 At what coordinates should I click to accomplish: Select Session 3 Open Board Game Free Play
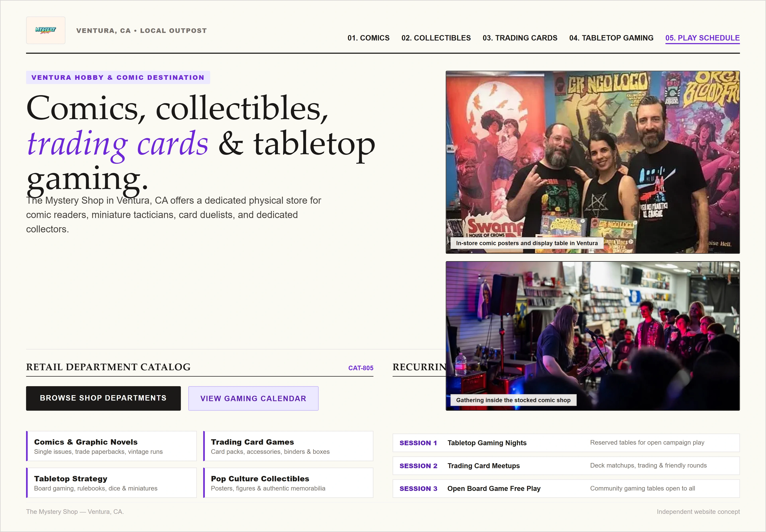(x=566, y=489)
